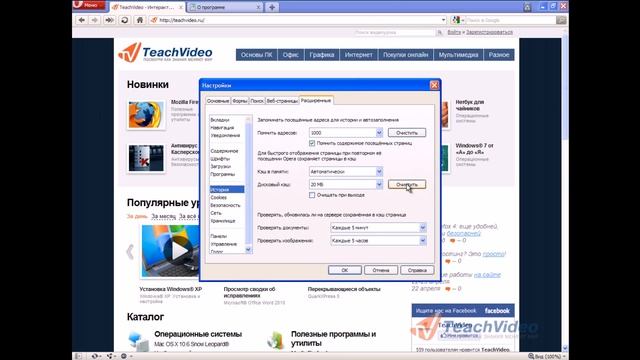
Task: Go to the home page icon
Action: pyautogui.click(x=140, y=20)
